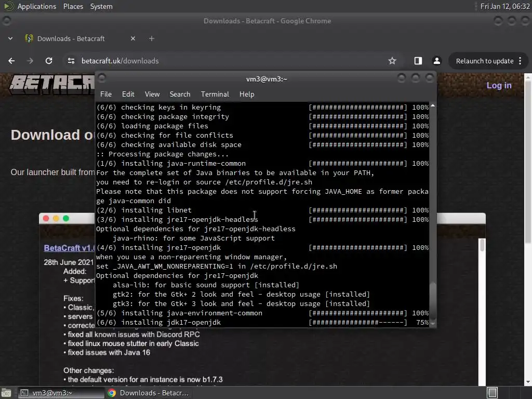
Task: Open the Chrome profile icon
Action: (x=436, y=61)
